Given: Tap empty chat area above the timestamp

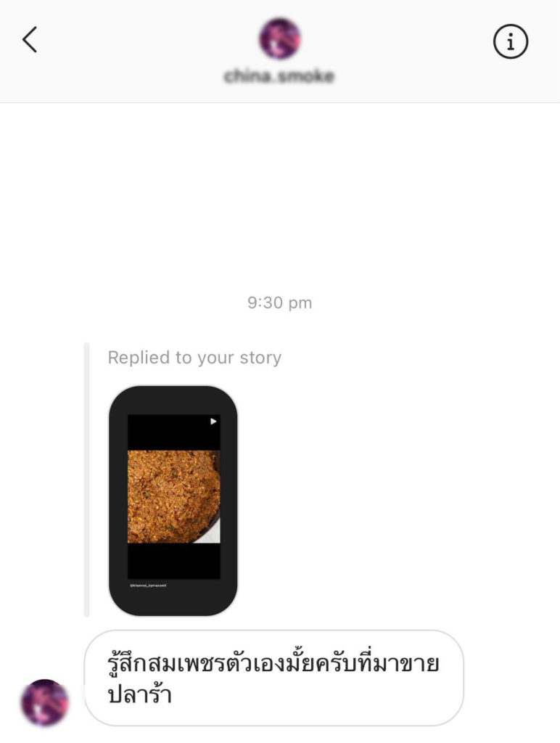Looking at the screenshot, I should pyautogui.click(x=279, y=194).
